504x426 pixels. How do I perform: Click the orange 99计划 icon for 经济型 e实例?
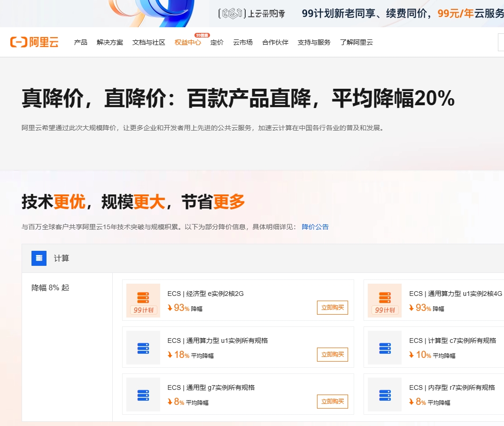pos(143,300)
